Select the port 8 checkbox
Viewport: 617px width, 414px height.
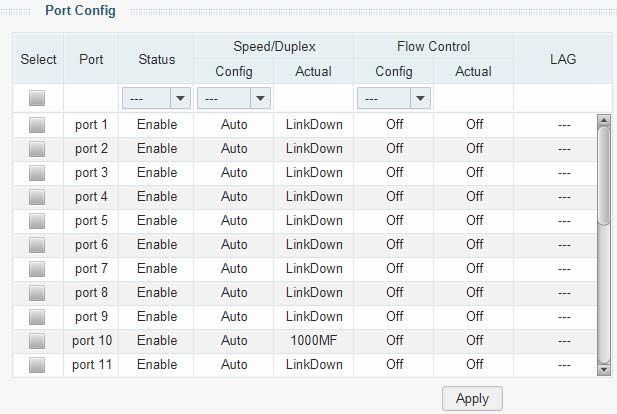coord(37,293)
